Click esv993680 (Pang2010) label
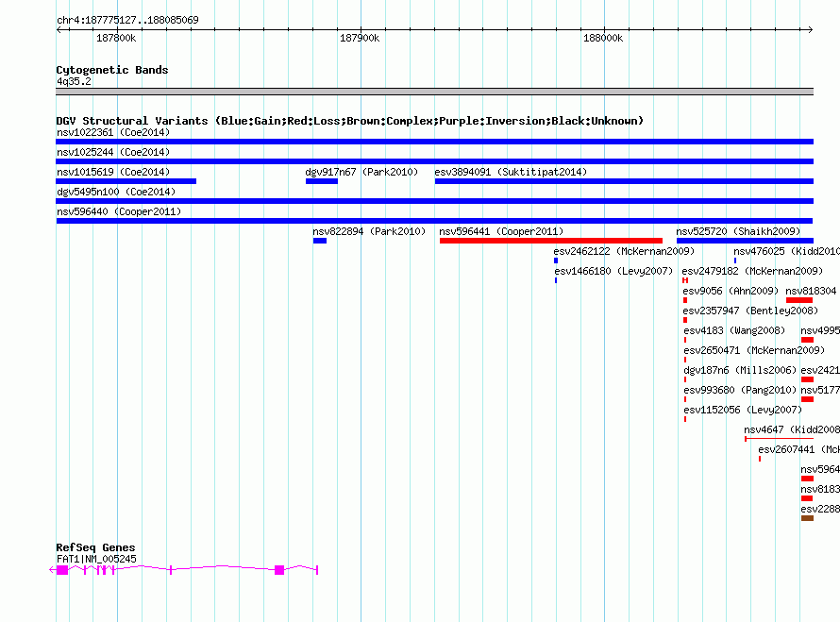The width and height of the screenshot is (840, 622). tap(740, 390)
